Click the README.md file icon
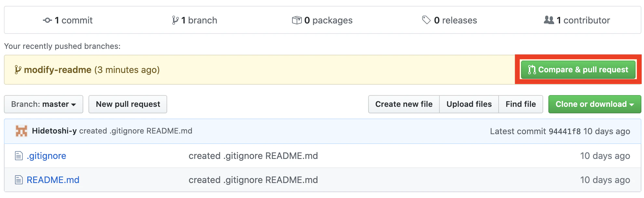Viewport: 644px width, 198px height. 19,180
